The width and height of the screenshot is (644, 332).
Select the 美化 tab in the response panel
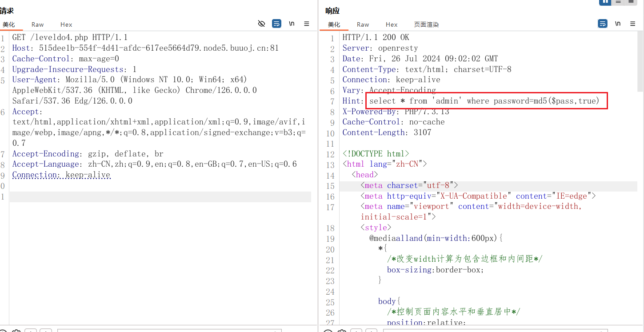tap(334, 24)
